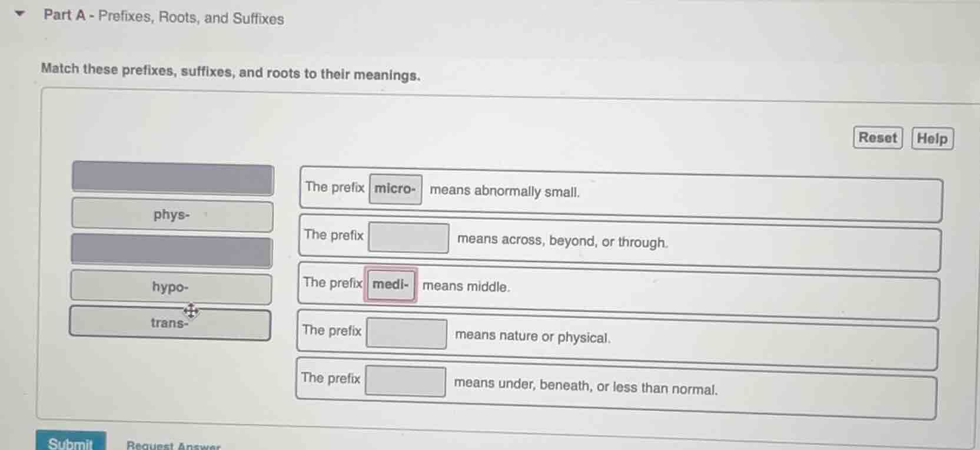This screenshot has width=980, height=450.
Task: Select the hypo- word tile
Action: 170,287
